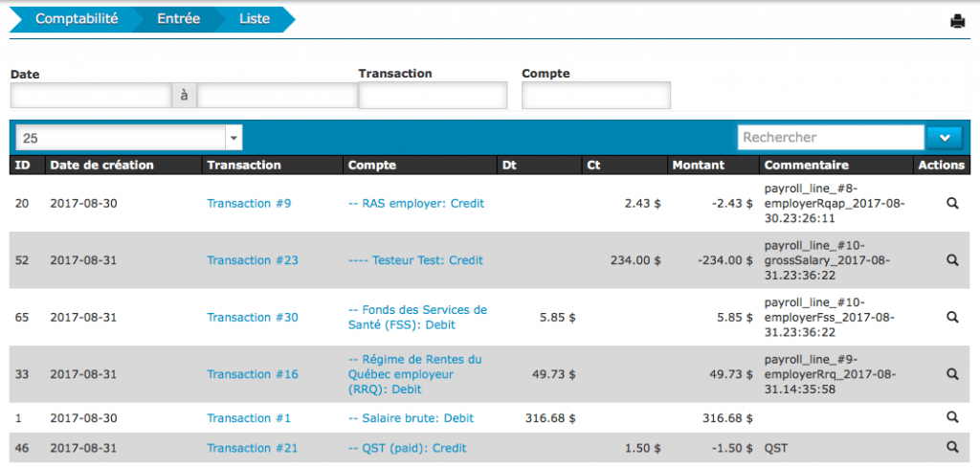Open the page size dropdown showing 25
The image size is (980, 468).
(128, 138)
